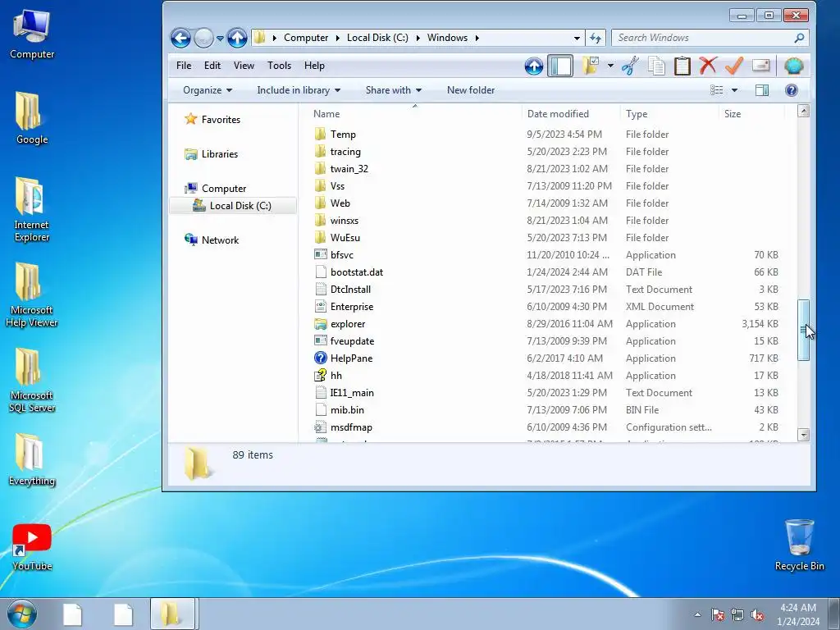
Task: Click the vertical scrollbar thumb in the file list
Action: [x=803, y=330]
